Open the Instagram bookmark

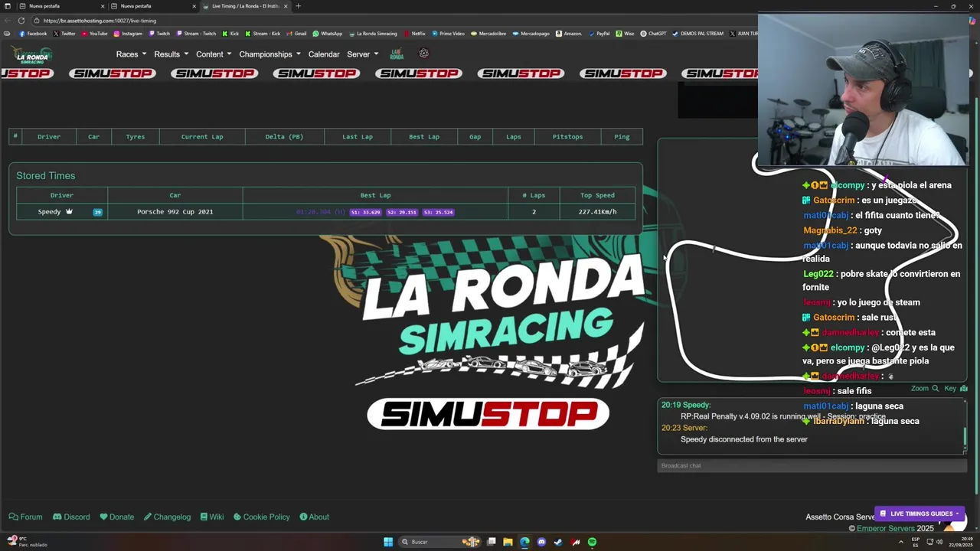click(128, 34)
